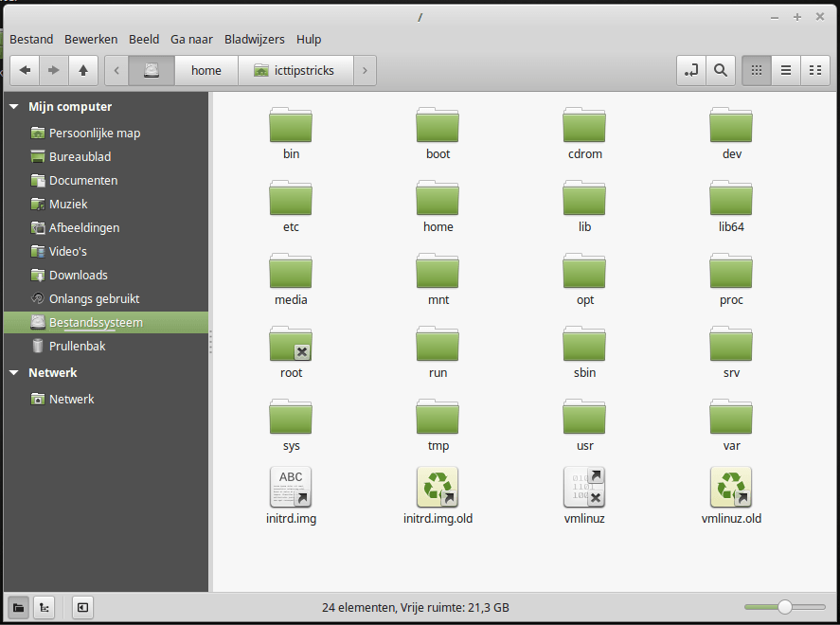840x625 pixels.
Task: Open the Bestand menu
Action: (x=31, y=39)
